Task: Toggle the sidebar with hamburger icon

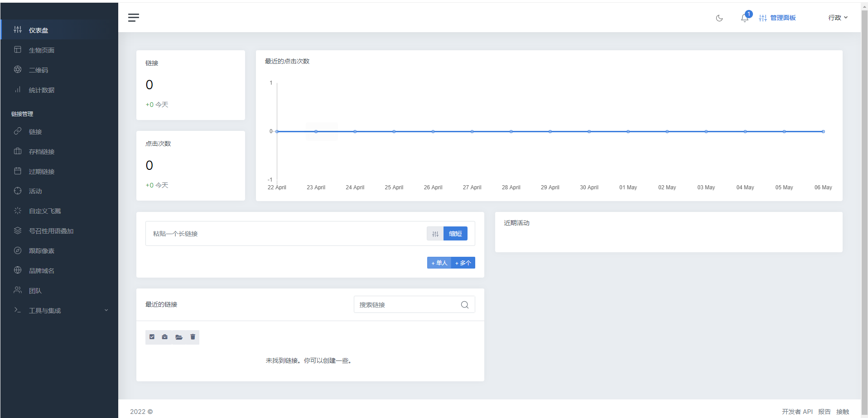Action: click(133, 18)
